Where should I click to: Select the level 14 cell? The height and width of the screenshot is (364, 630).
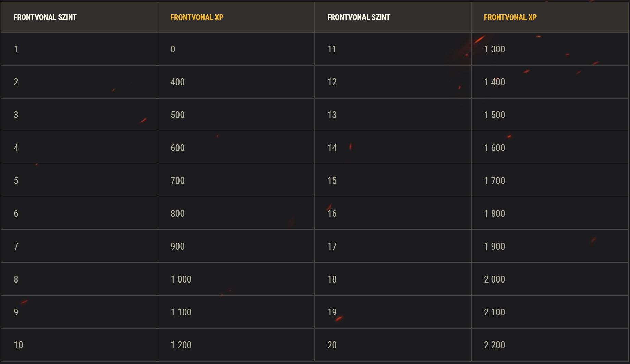393,148
